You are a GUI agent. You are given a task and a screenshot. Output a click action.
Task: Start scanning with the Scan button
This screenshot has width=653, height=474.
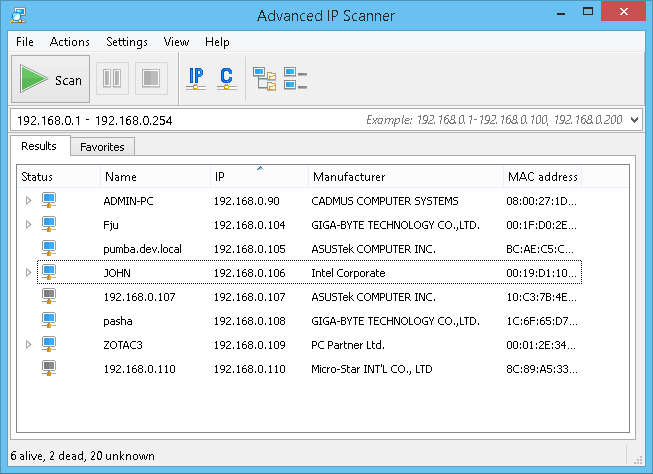(x=50, y=79)
